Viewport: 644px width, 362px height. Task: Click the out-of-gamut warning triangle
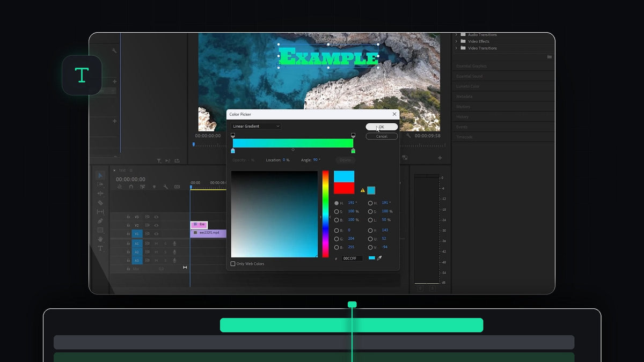click(363, 190)
